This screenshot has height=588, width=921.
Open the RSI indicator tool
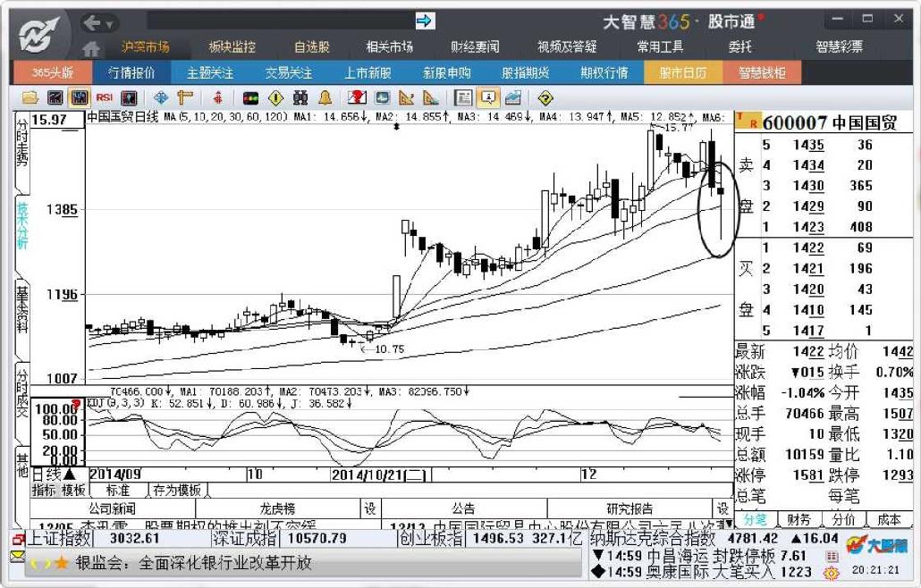point(105,97)
